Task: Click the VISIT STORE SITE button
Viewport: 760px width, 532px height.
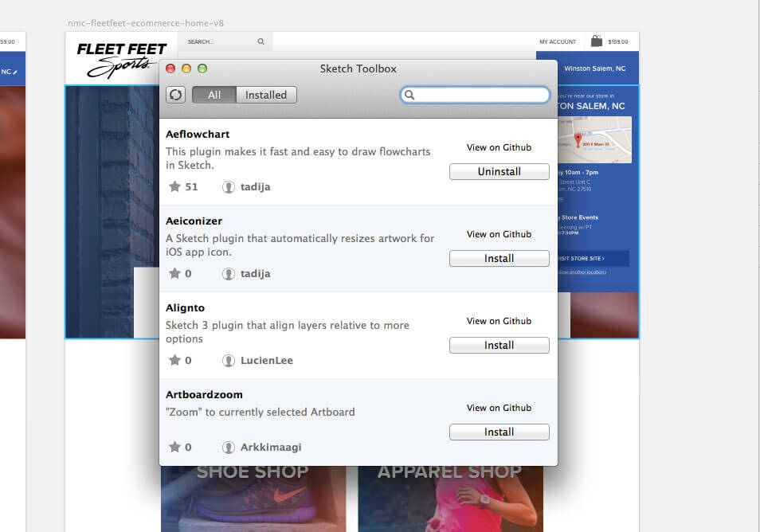Action: click(x=594, y=259)
